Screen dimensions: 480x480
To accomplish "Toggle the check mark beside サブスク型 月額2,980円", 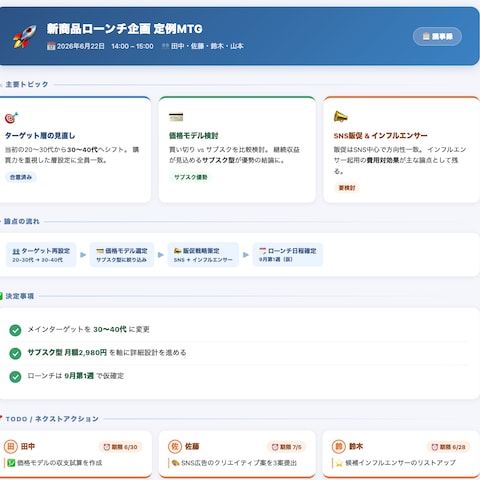I will (x=15, y=353).
